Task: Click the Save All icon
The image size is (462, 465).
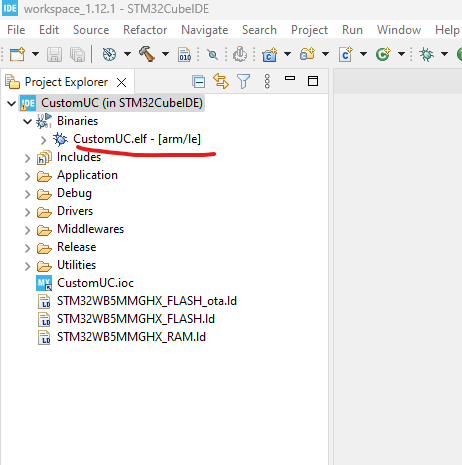Action: [x=77, y=54]
